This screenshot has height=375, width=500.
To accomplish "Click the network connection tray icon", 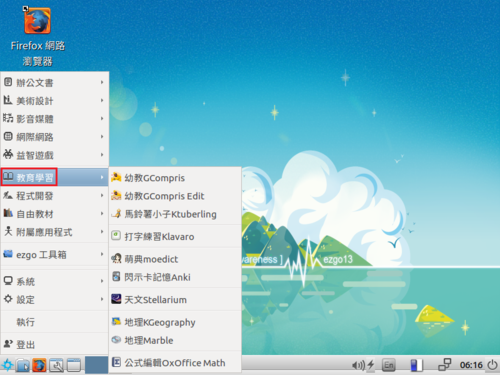I will (445, 365).
